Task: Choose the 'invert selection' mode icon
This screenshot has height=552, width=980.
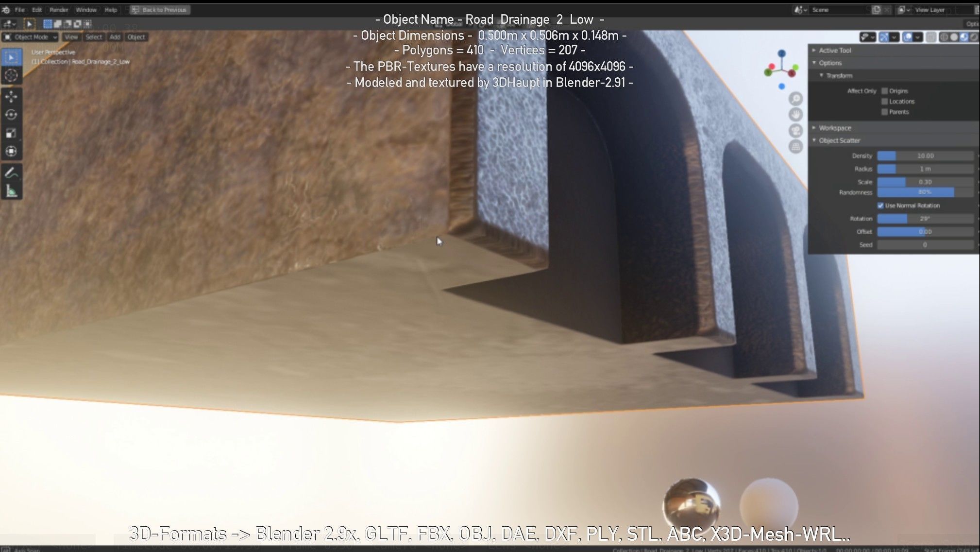Action: click(x=77, y=24)
